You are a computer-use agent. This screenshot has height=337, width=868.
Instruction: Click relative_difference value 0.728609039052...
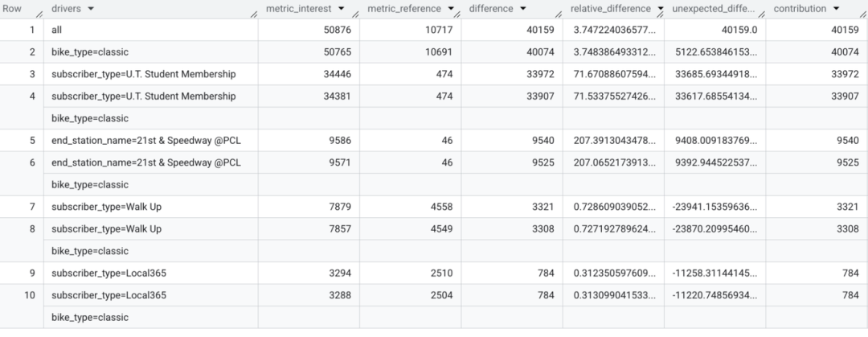tap(615, 208)
